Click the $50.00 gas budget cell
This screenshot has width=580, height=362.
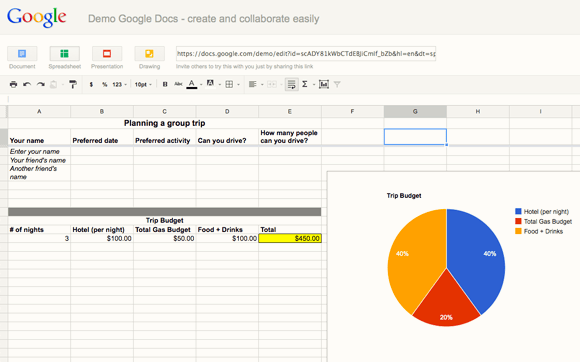point(165,238)
